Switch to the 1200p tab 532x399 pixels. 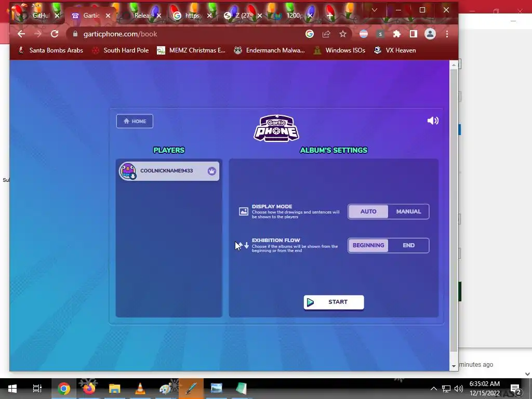[292, 16]
